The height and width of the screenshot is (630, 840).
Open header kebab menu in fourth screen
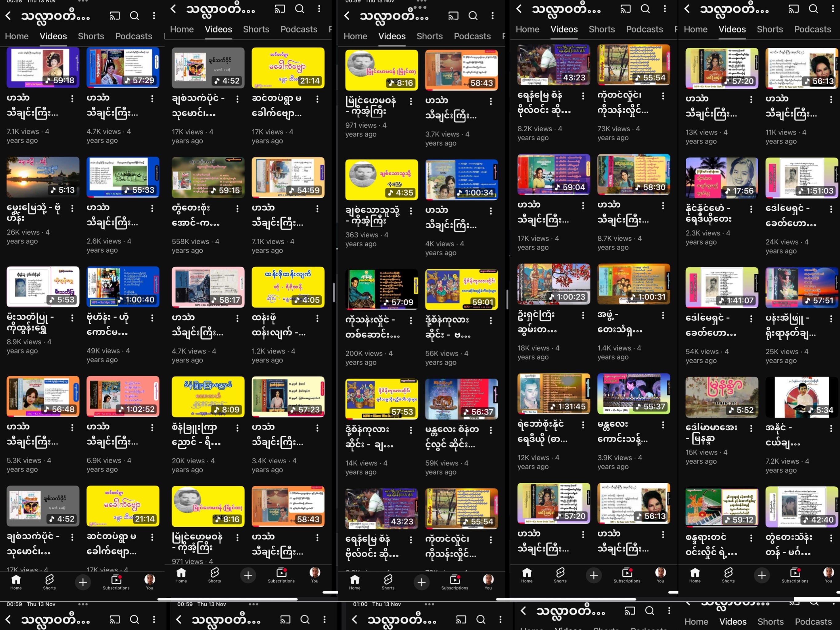tap(664, 9)
